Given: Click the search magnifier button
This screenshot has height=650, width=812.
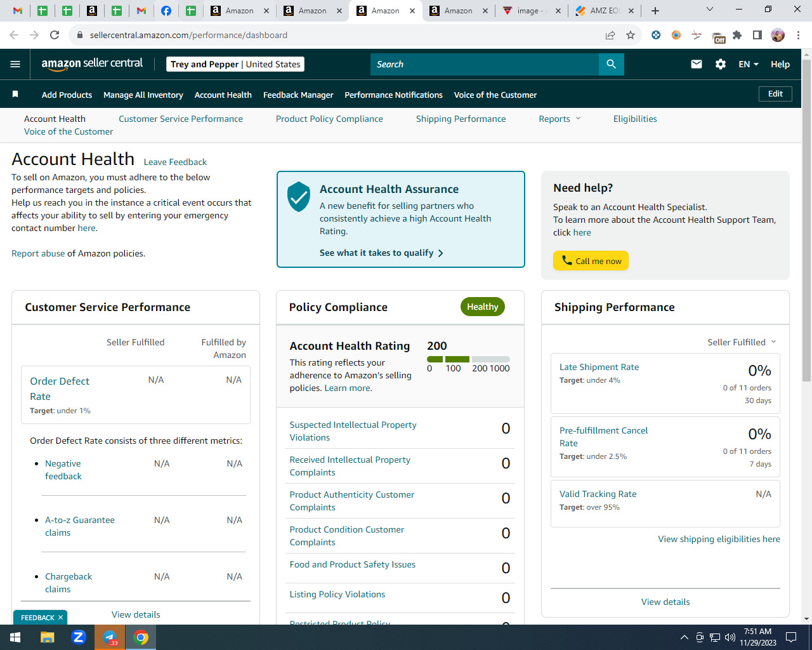Looking at the screenshot, I should 612,64.
